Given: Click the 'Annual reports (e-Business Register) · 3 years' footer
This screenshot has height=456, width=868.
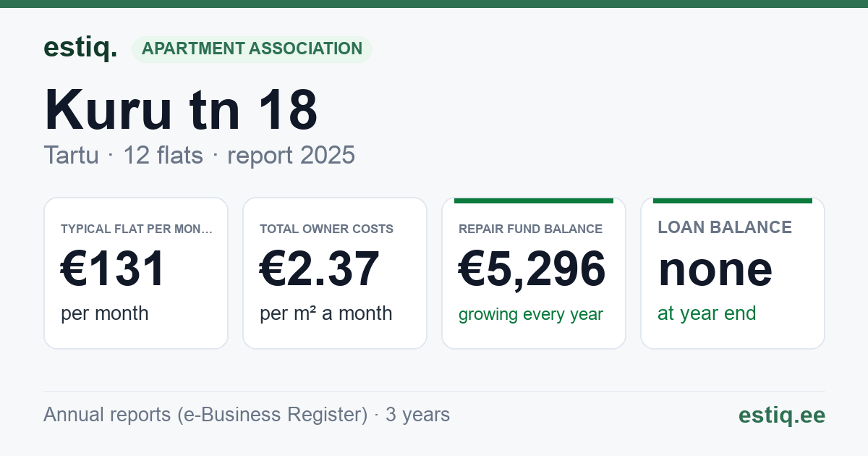Looking at the screenshot, I should pyautogui.click(x=247, y=415).
